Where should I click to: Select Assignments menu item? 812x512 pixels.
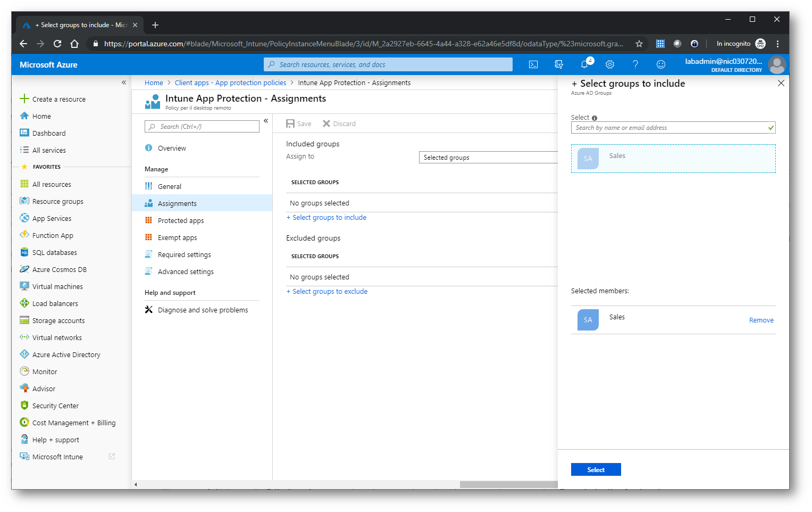(202, 203)
